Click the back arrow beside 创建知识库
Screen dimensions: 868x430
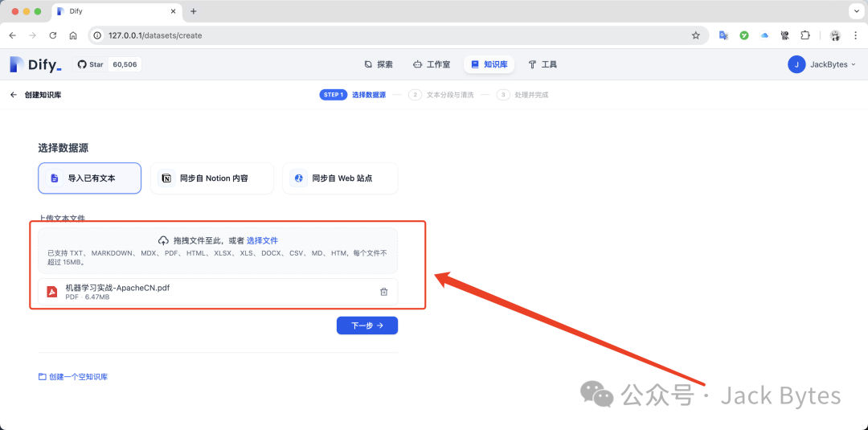[x=13, y=95]
